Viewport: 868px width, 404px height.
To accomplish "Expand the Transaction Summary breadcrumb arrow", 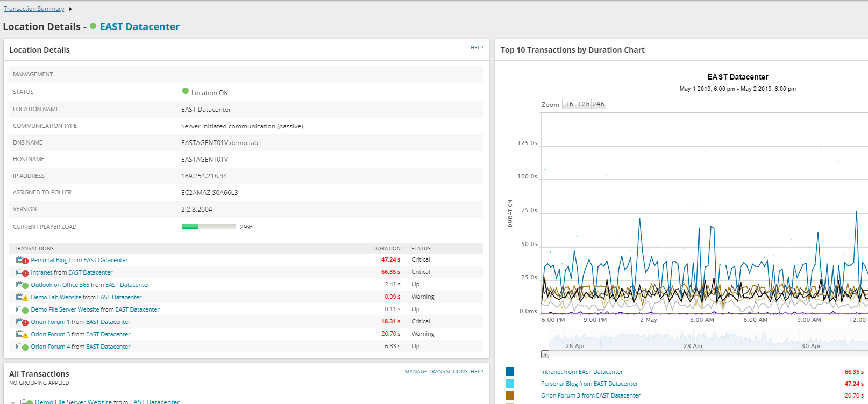I will [x=70, y=9].
